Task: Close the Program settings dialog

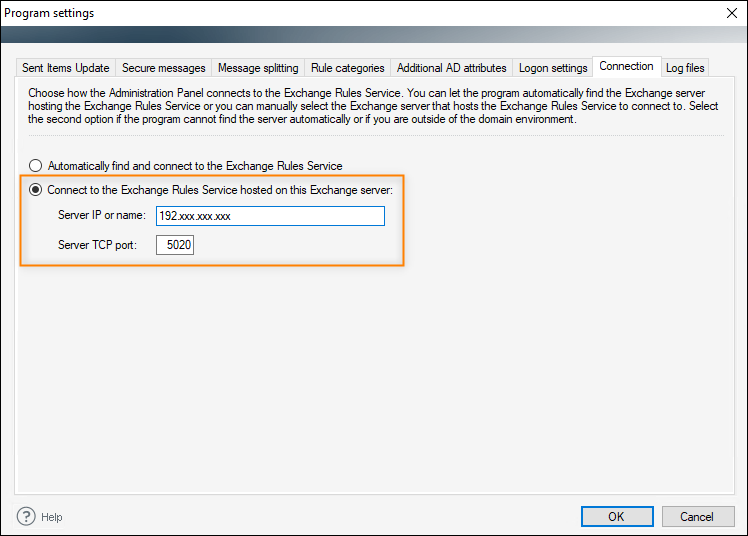Action: point(732,13)
